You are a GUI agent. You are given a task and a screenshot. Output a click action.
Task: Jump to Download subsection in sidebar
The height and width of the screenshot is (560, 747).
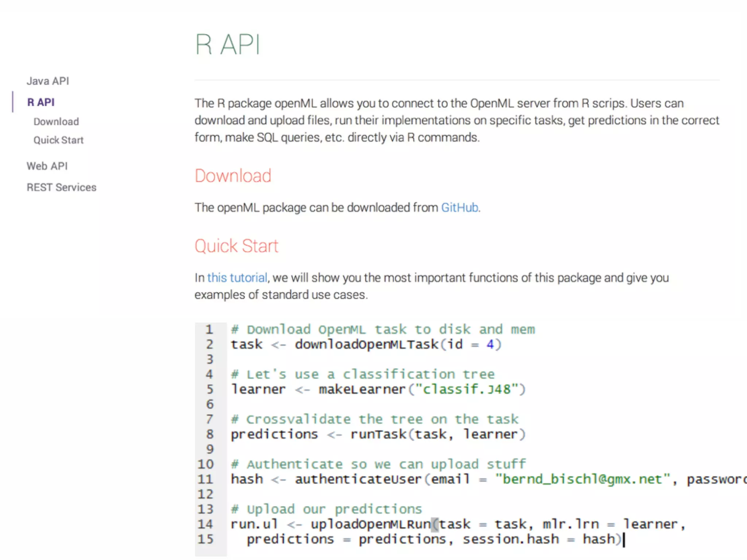tap(56, 121)
